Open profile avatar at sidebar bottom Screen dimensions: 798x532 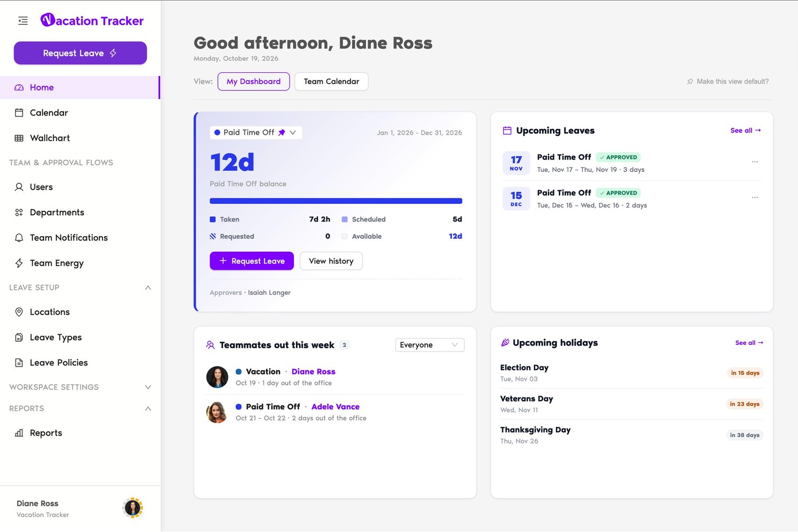133,508
